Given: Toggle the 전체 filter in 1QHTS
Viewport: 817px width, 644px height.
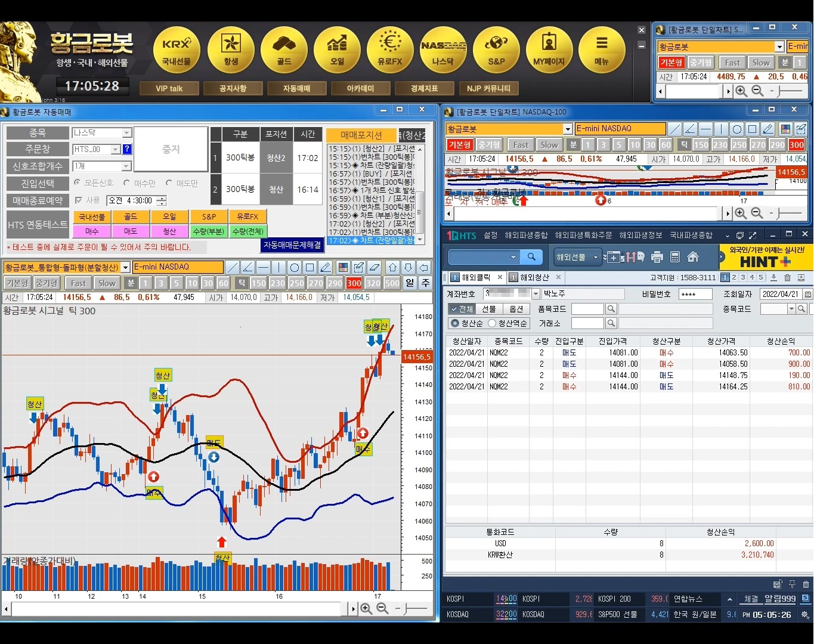Looking at the screenshot, I should 462,309.
